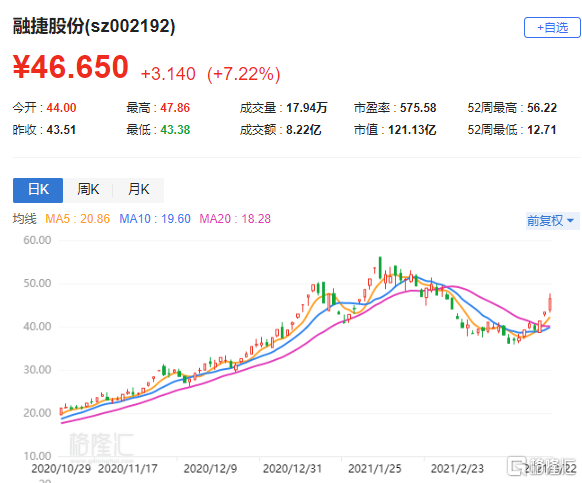Click the 40.00 y-axis label
This screenshot has width=582, height=483.
click(x=37, y=327)
